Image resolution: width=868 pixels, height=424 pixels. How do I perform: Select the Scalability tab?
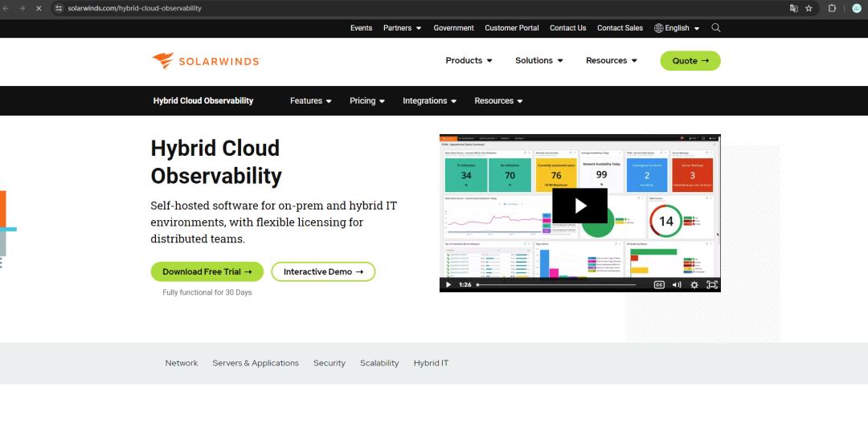pyautogui.click(x=379, y=363)
